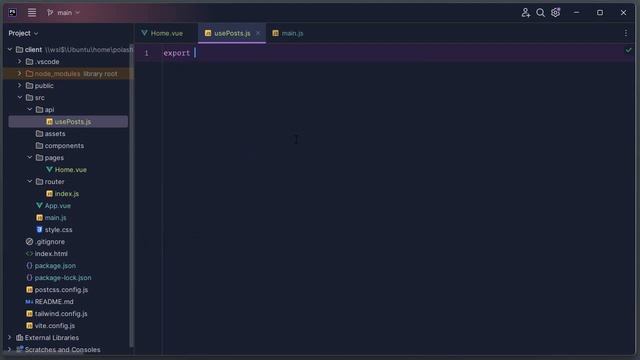Screen dimensions: 640x360
Task: Click the public folder icon
Action: [29, 85]
